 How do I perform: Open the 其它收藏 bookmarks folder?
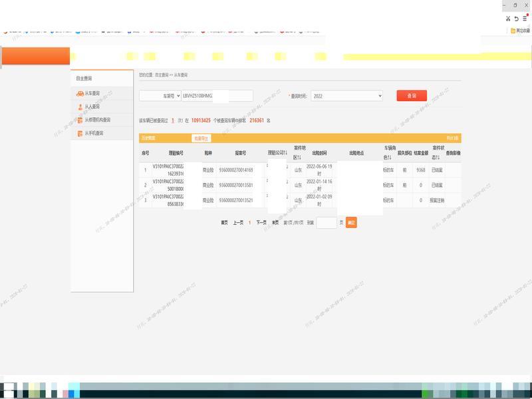pyautogui.click(x=519, y=31)
